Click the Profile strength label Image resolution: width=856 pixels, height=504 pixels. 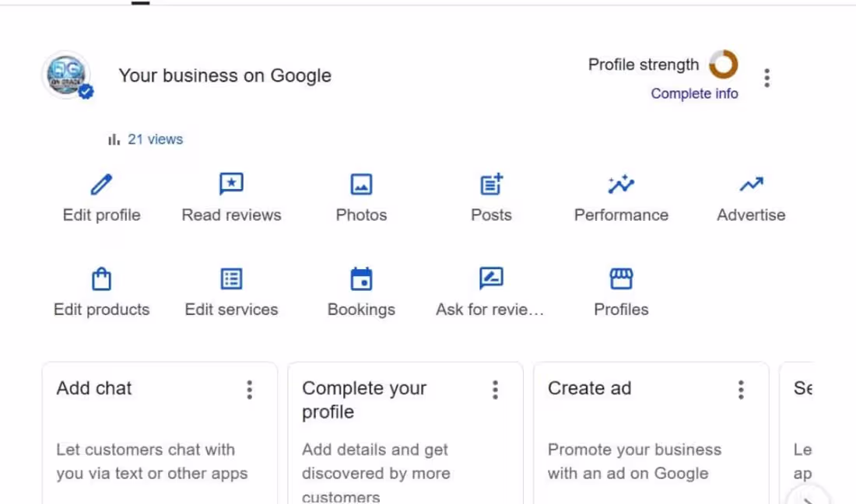coord(644,65)
